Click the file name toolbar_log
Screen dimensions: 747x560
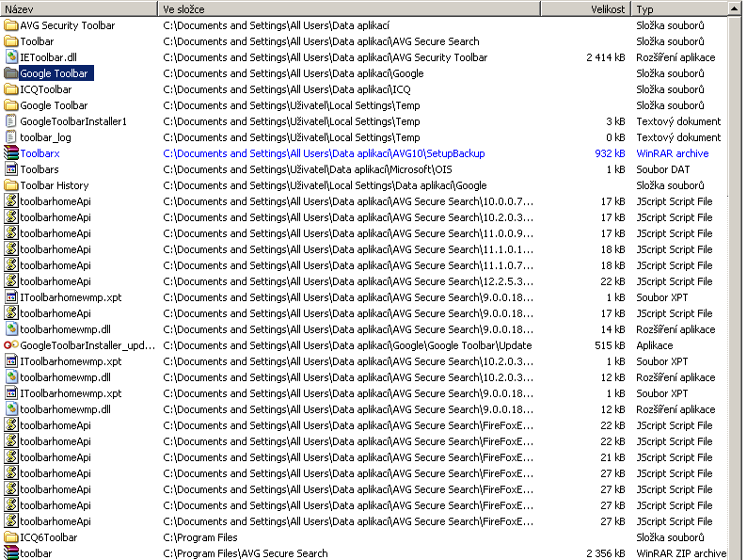point(45,137)
